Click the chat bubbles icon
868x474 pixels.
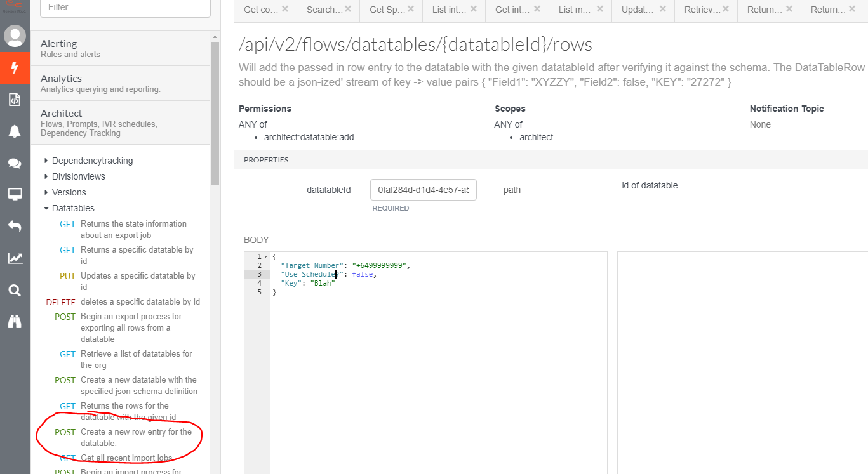[15, 163]
